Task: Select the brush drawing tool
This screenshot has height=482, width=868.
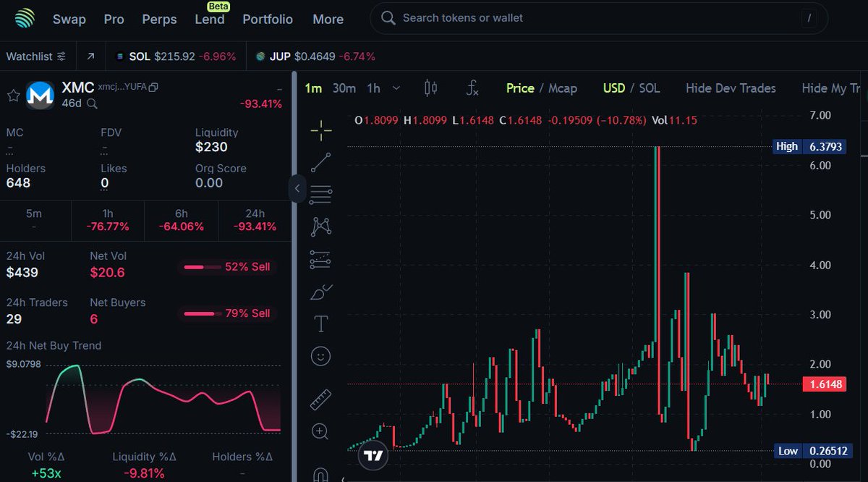Action: (320, 292)
